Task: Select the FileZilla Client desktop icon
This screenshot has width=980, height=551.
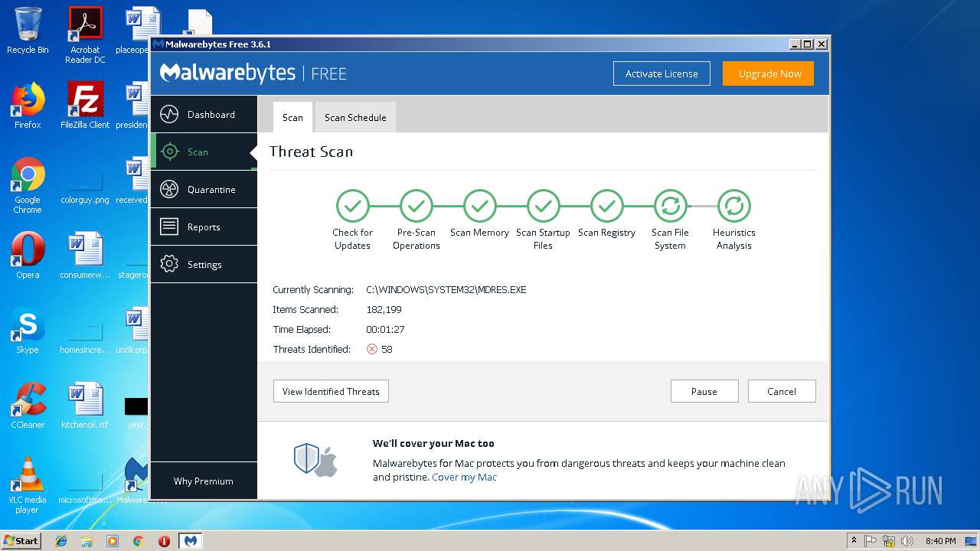Action: pyautogui.click(x=85, y=106)
